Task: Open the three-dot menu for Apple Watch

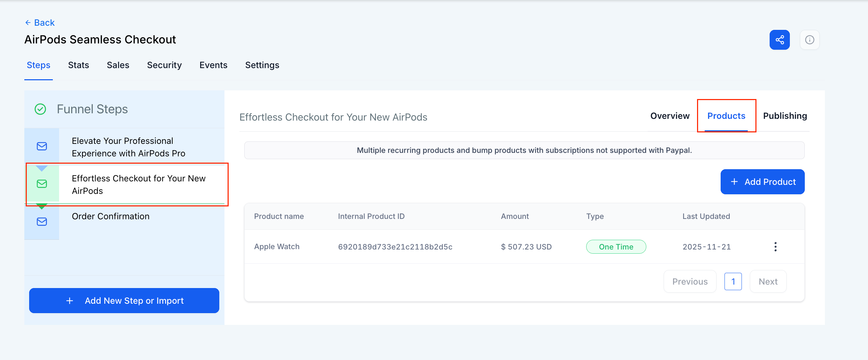Action: click(775, 247)
